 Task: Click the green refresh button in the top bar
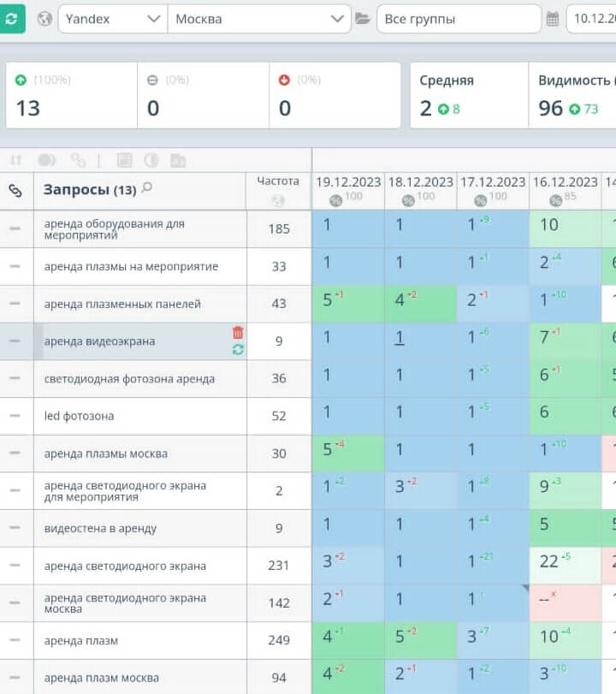[12, 19]
